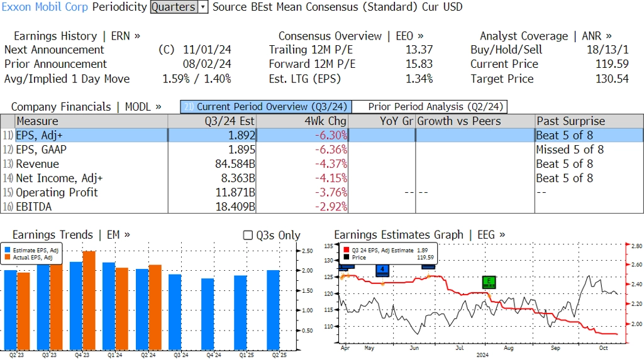This screenshot has height=360, width=644.
Task: Click the Buy/Hold/Sell value 18/13/1
Action: pos(608,50)
